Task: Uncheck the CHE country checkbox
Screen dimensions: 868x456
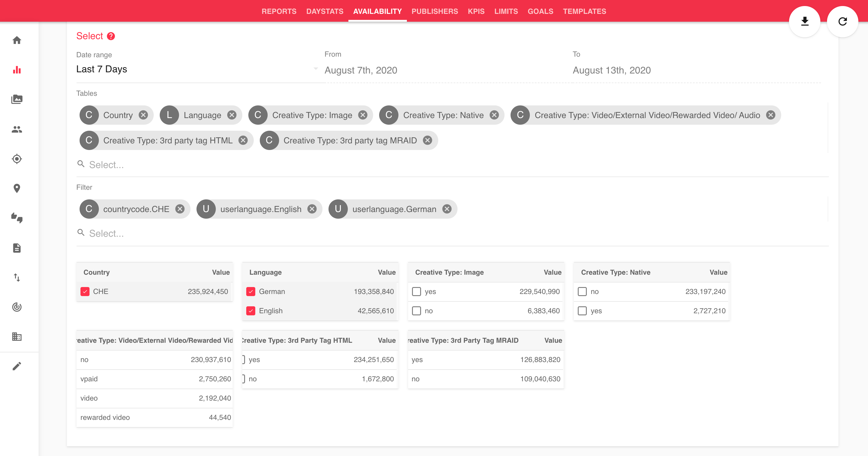Action: (85, 292)
